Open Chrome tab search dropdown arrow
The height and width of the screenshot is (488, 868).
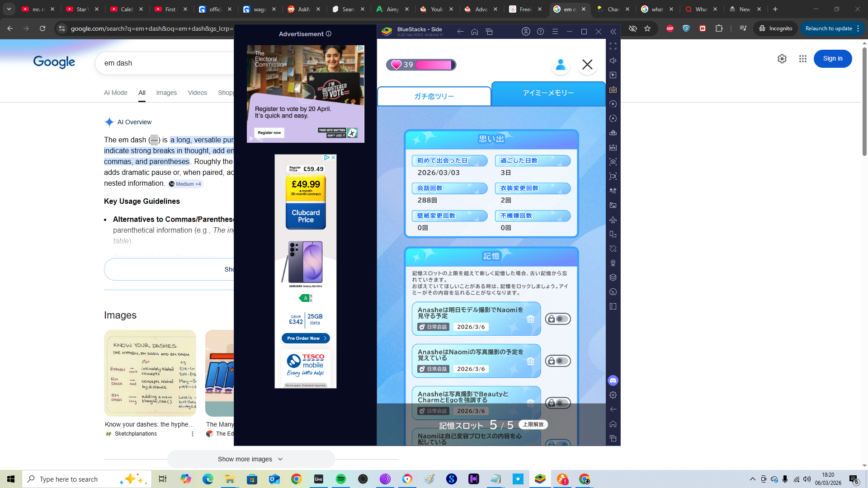[9, 9]
